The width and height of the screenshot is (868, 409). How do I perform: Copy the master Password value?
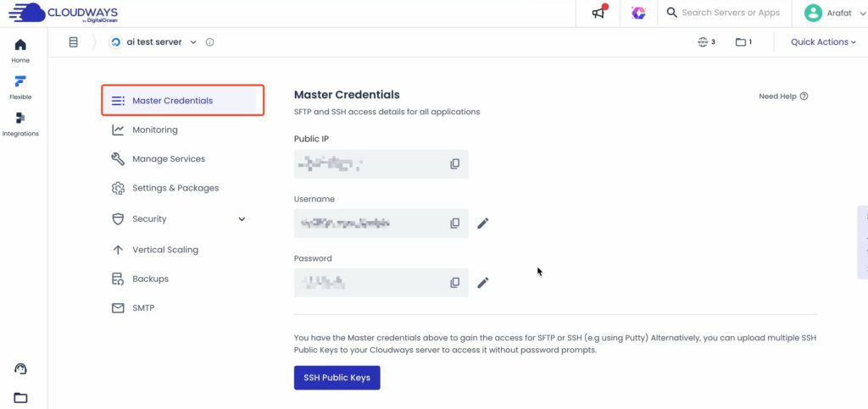pos(455,283)
